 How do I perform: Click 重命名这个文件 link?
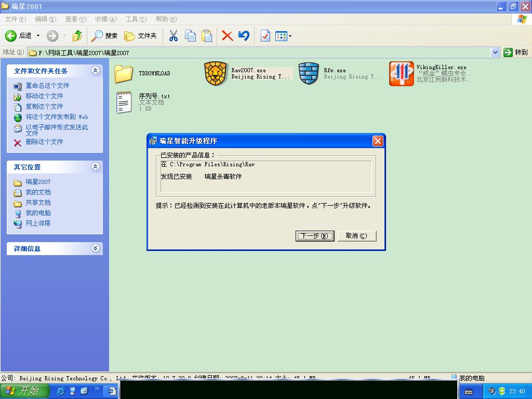pos(47,86)
